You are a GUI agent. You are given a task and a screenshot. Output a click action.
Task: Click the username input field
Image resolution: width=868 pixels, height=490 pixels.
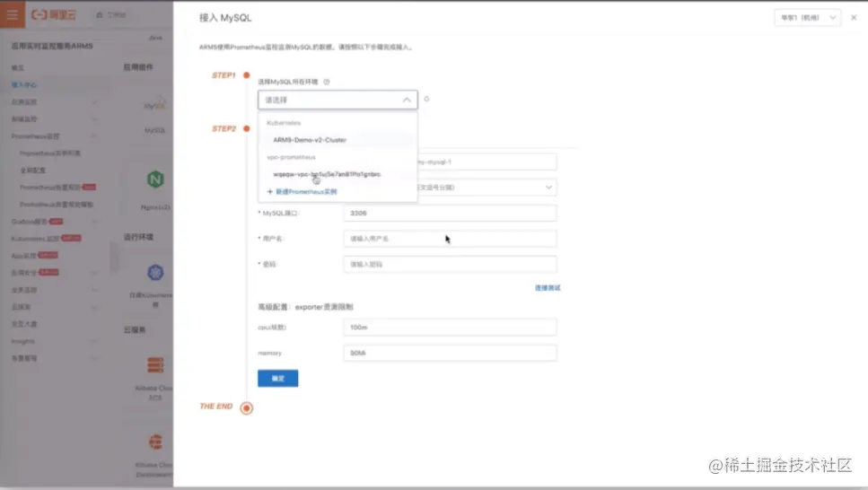tap(450, 239)
